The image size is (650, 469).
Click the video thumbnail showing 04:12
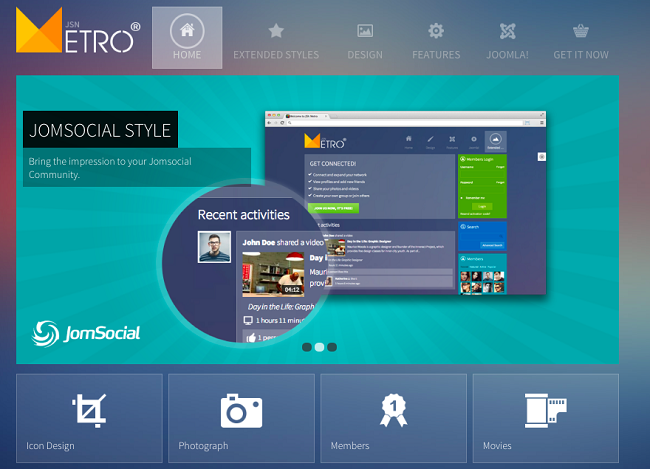pos(273,275)
